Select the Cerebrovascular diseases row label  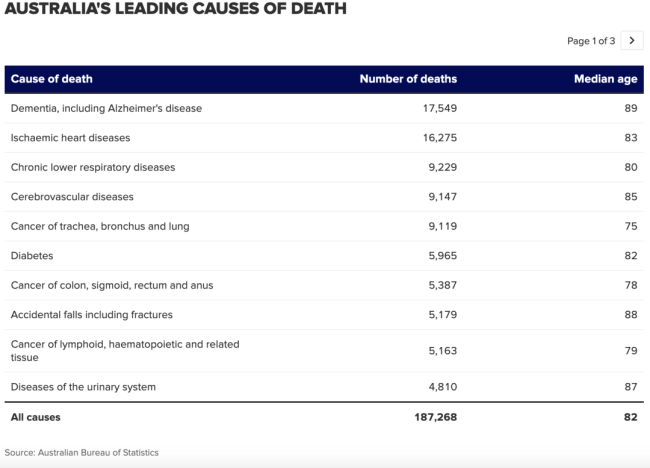click(x=72, y=197)
